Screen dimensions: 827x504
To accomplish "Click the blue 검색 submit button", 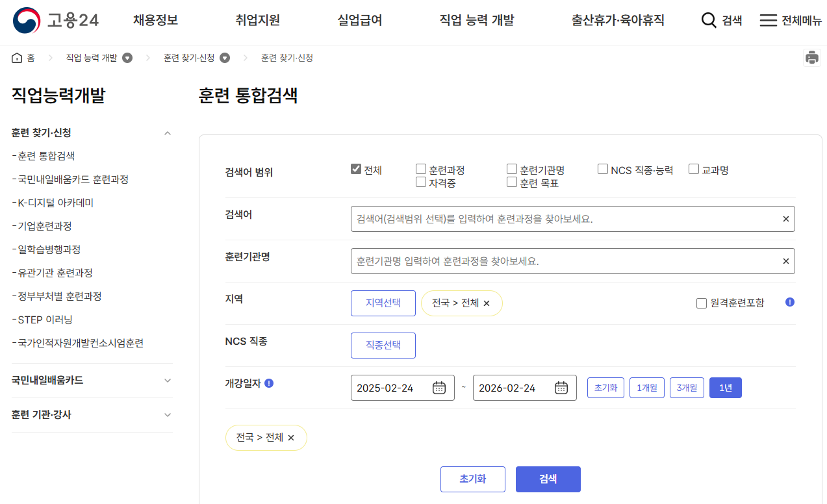I will pos(548,479).
